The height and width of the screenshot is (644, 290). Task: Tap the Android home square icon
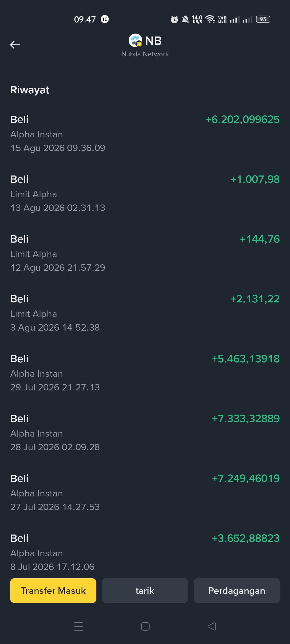[x=145, y=626]
